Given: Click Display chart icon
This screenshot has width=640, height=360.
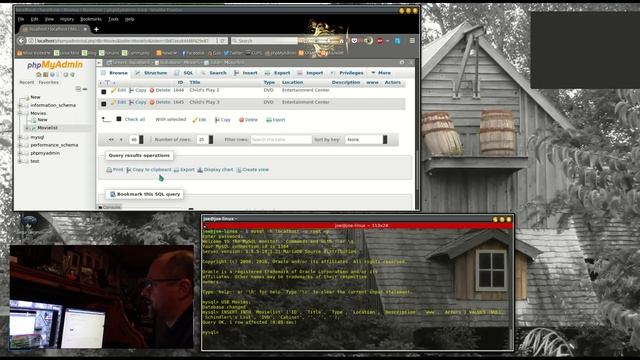Looking at the screenshot, I should click(x=200, y=170).
